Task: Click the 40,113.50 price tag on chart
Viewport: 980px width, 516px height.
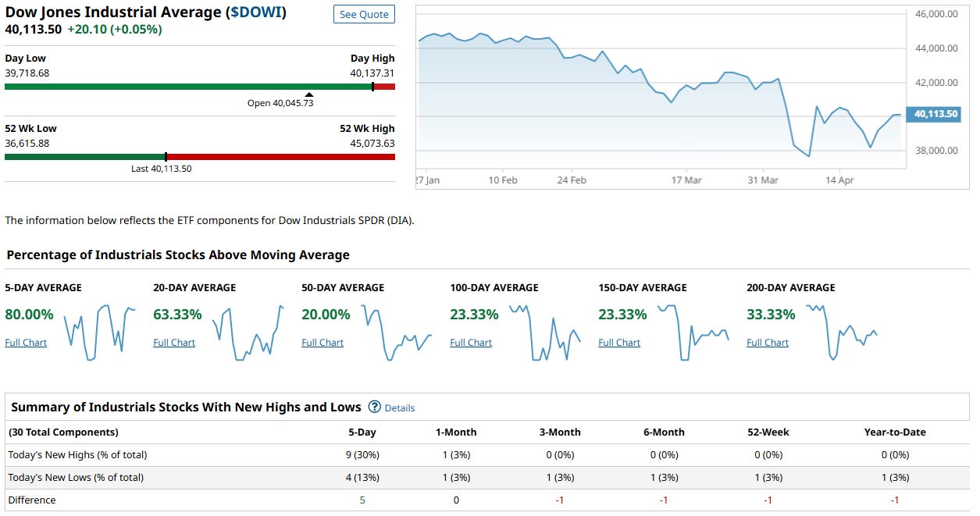Action: tap(935, 114)
